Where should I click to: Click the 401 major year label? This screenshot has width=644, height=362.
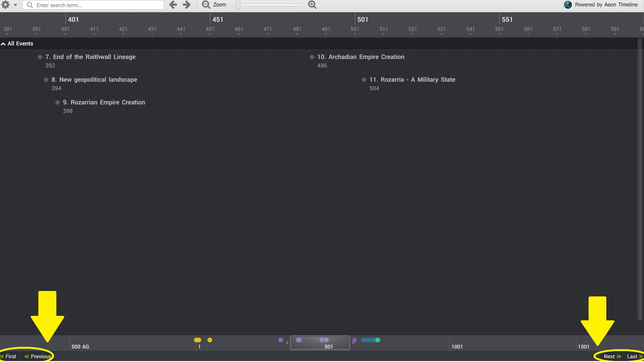pyautogui.click(x=73, y=19)
